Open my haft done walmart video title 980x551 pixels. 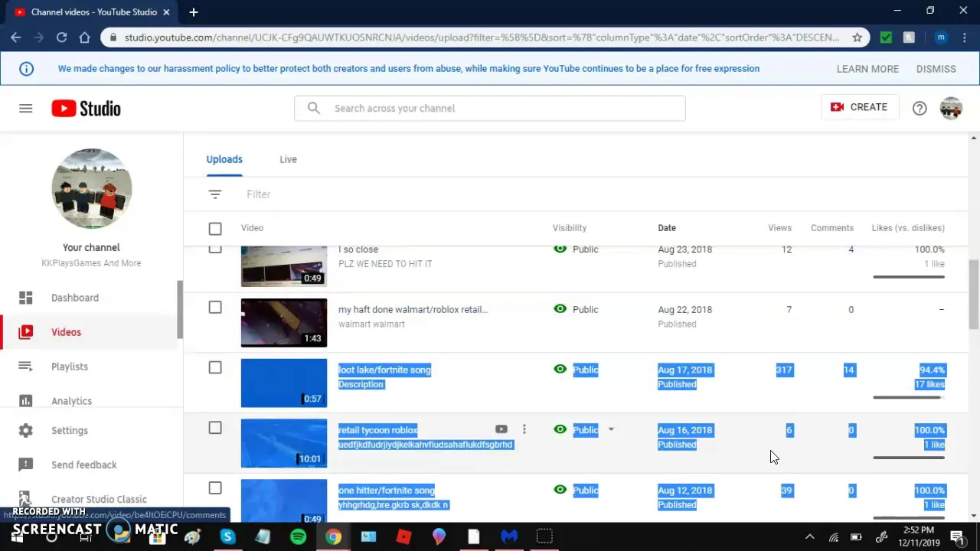[413, 309]
